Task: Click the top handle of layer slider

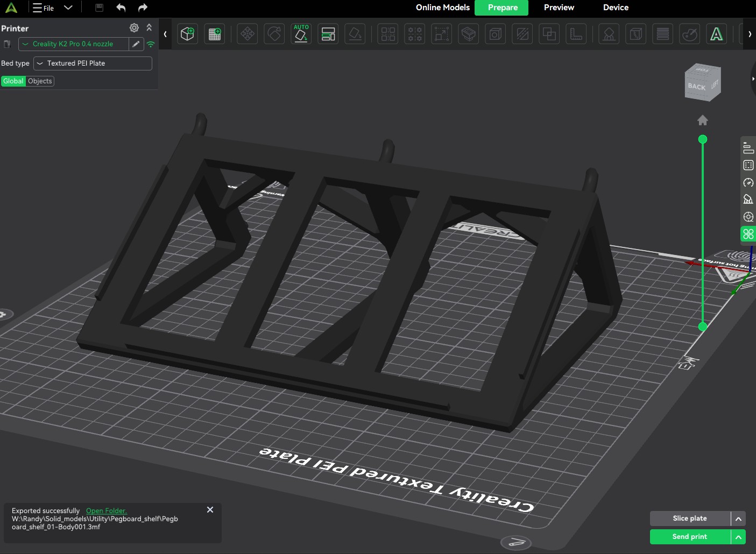Action: 703,139
